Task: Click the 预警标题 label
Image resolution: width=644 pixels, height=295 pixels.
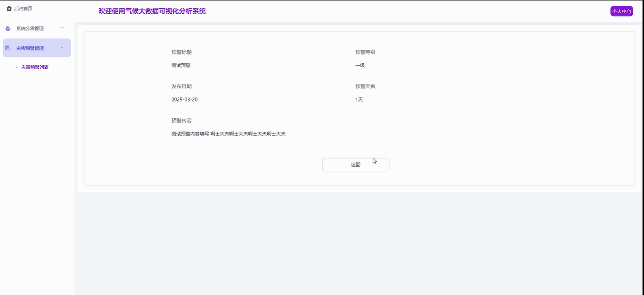Action: 181,52
